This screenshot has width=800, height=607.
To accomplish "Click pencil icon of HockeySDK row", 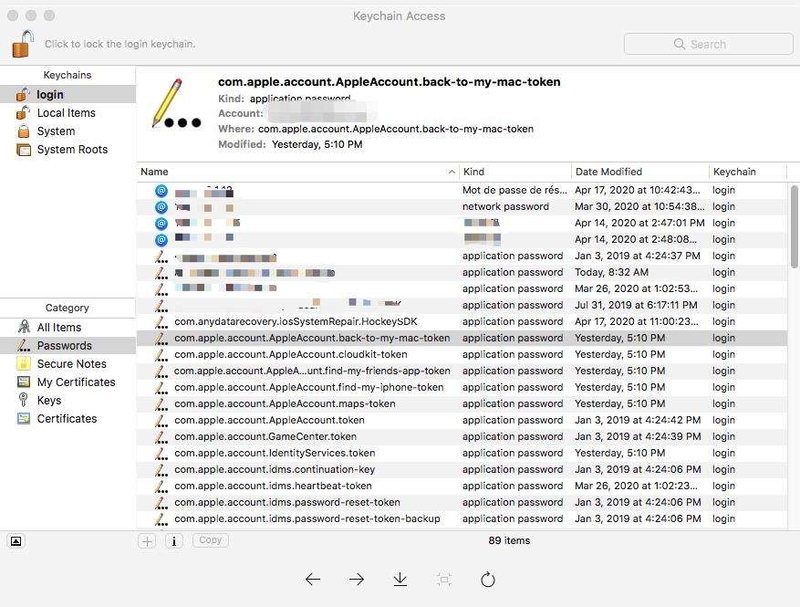I will tap(161, 322).
